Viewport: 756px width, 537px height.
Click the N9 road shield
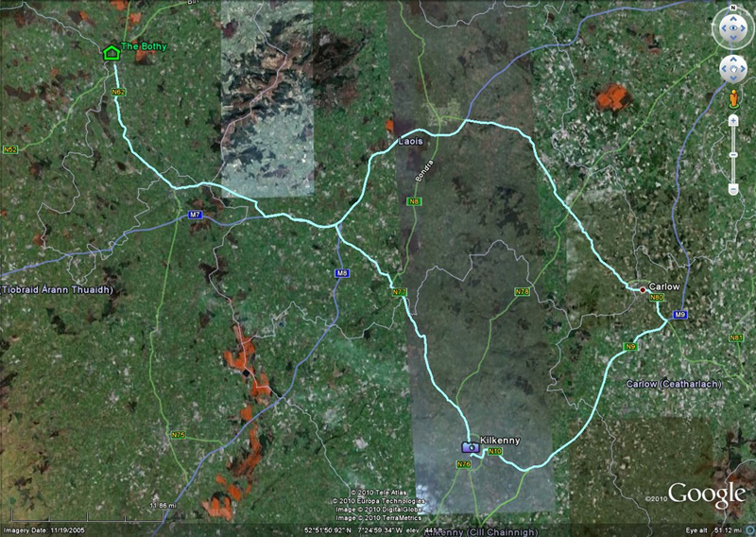point(630,346)
